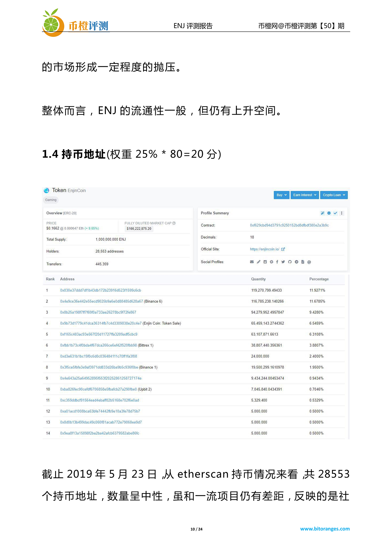Screen dimensions: 392x555
Task: Open the Reddit social profile icon
Action: coord(265,262)
